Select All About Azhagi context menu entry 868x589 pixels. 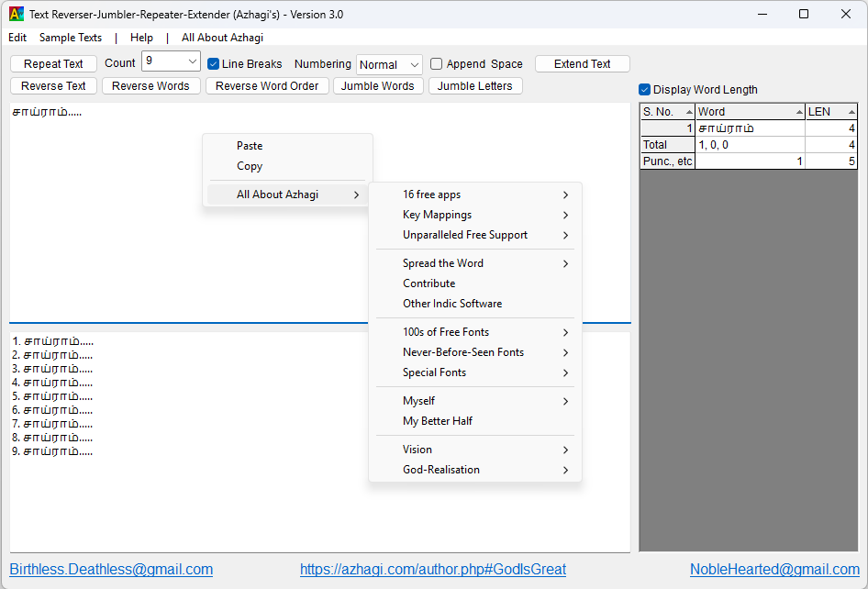tap(287, 194)
